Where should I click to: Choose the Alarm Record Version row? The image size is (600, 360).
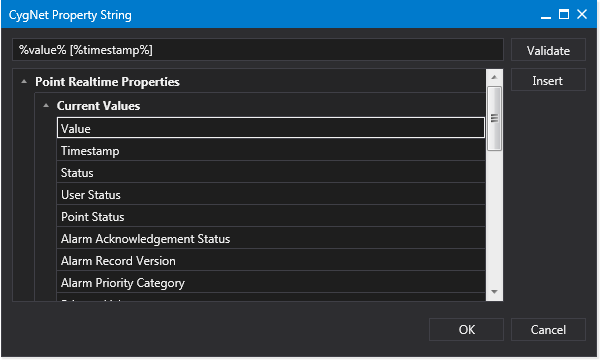(x=271, y=261)
